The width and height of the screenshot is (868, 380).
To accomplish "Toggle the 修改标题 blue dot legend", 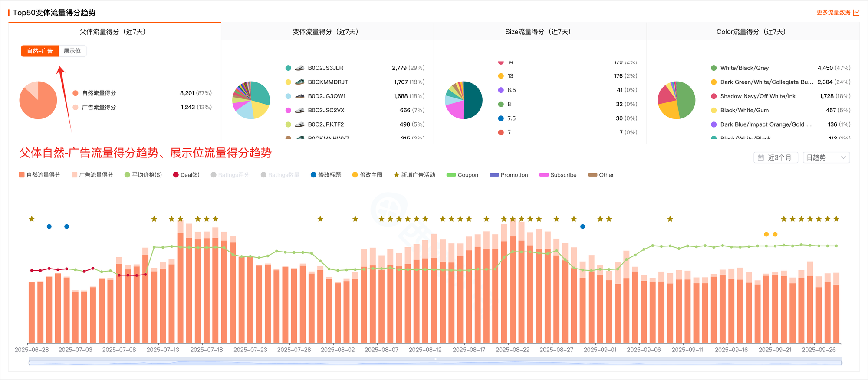I will (313, 175).
